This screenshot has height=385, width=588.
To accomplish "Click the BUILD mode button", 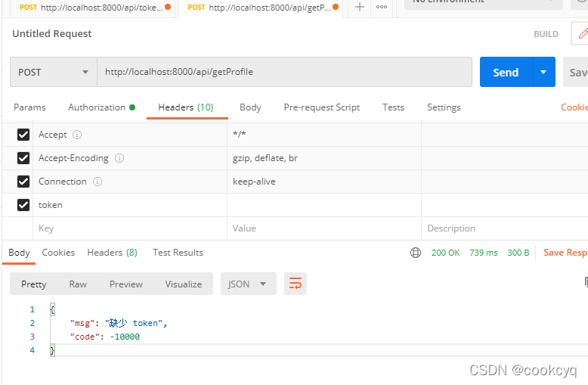I will tap(546, 34).
